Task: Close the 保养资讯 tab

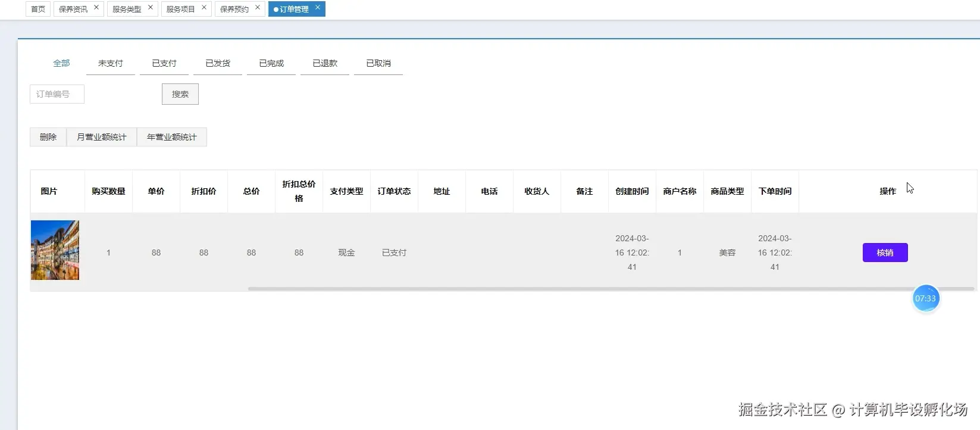Action: (96, 8)
